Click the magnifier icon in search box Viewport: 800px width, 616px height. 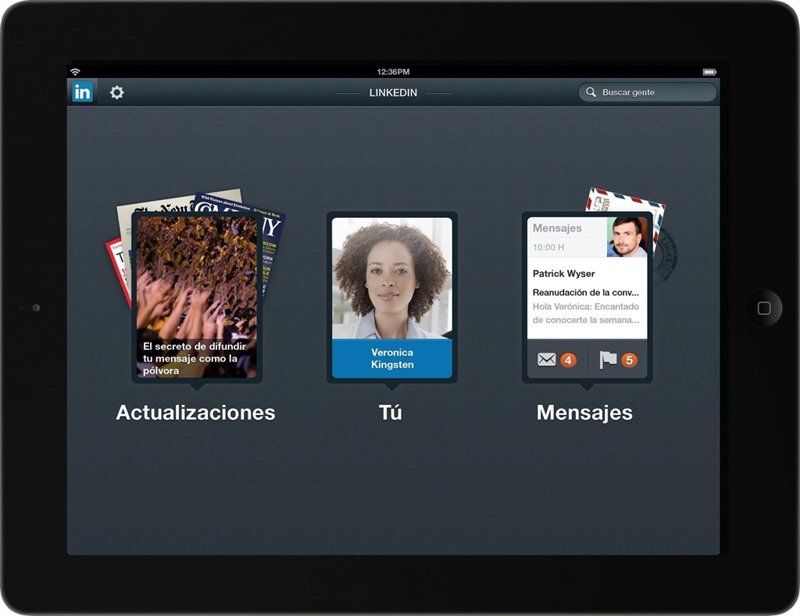coord(591,92)
